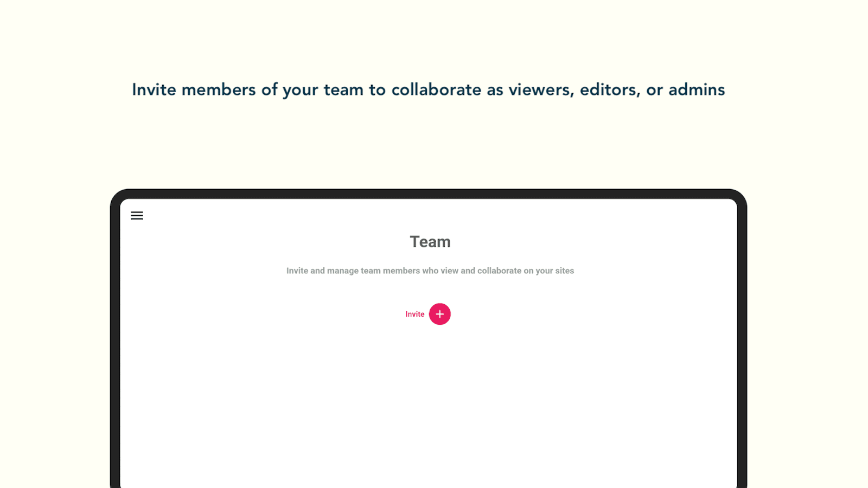Click the subtitle about managing team members
This screenshot has width=868, height=488.
[x=430, y=271]
